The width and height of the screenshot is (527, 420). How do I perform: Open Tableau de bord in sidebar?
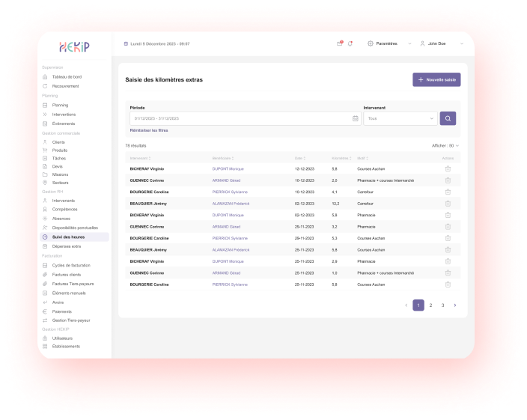(67, 77)
